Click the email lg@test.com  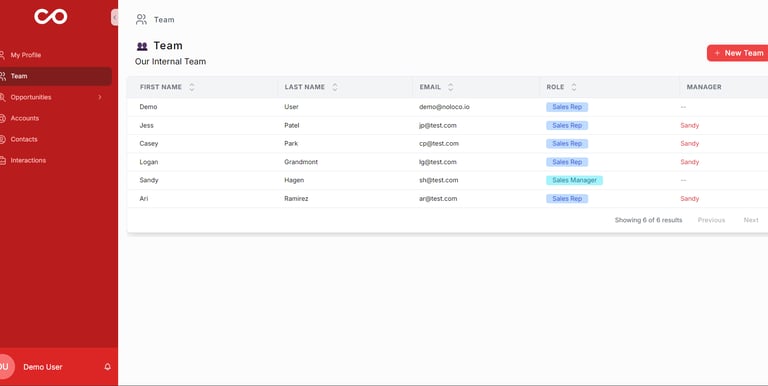tap(438, 162)
